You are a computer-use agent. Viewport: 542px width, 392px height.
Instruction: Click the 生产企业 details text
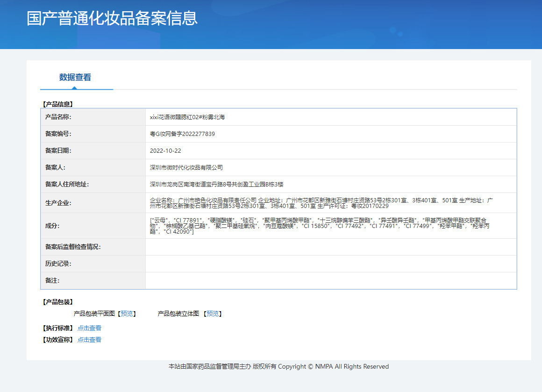(x=321, y=203)
